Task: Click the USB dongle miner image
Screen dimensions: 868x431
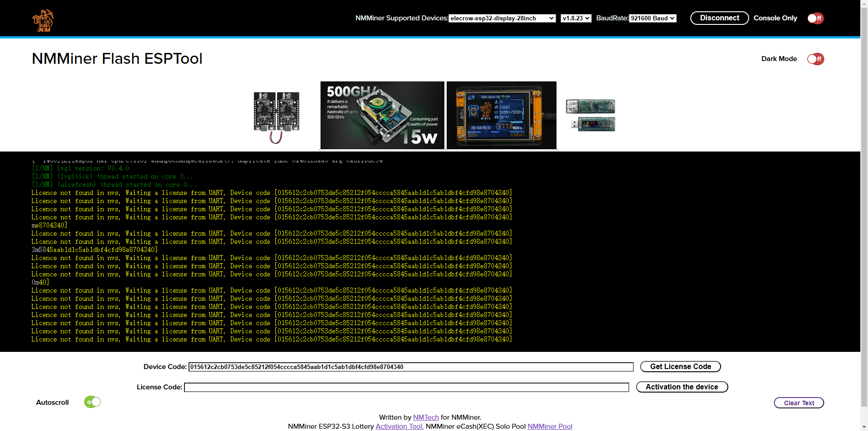Action: click(590, 115)
